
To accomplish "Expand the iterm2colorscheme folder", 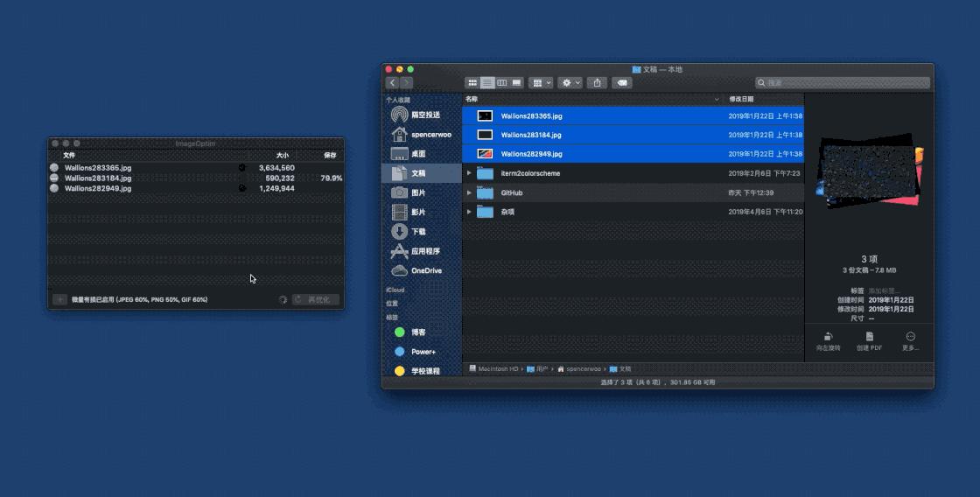I will pos(469,173).
